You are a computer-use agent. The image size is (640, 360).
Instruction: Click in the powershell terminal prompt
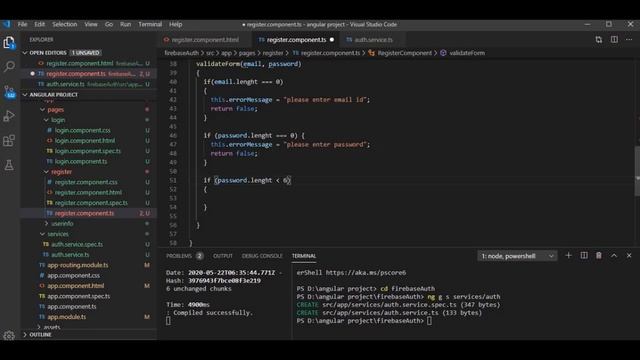point(429,321)
